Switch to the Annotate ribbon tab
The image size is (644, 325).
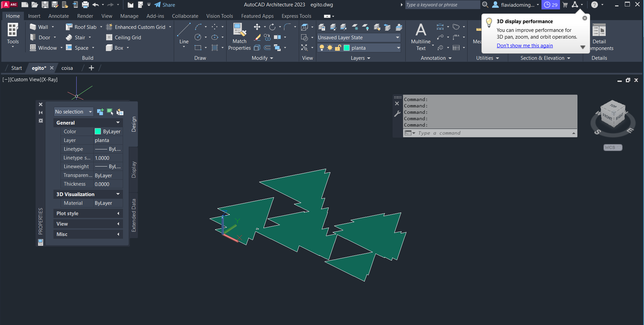(x=58, y=16)
